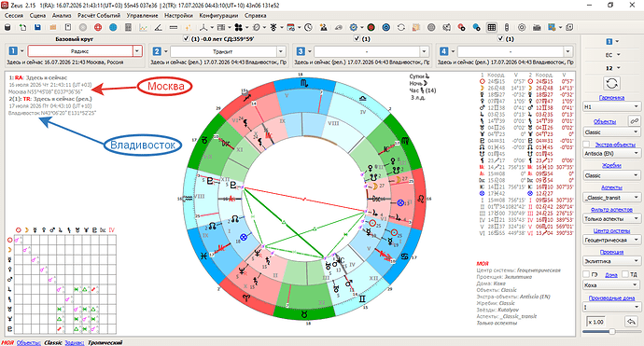Toggle the Экстра-объекты checkbox

(586, 145)
